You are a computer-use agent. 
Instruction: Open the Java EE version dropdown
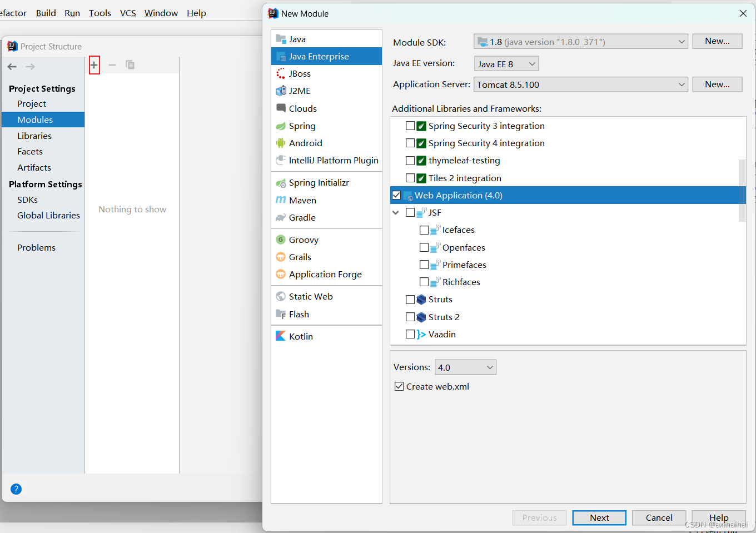506,64
